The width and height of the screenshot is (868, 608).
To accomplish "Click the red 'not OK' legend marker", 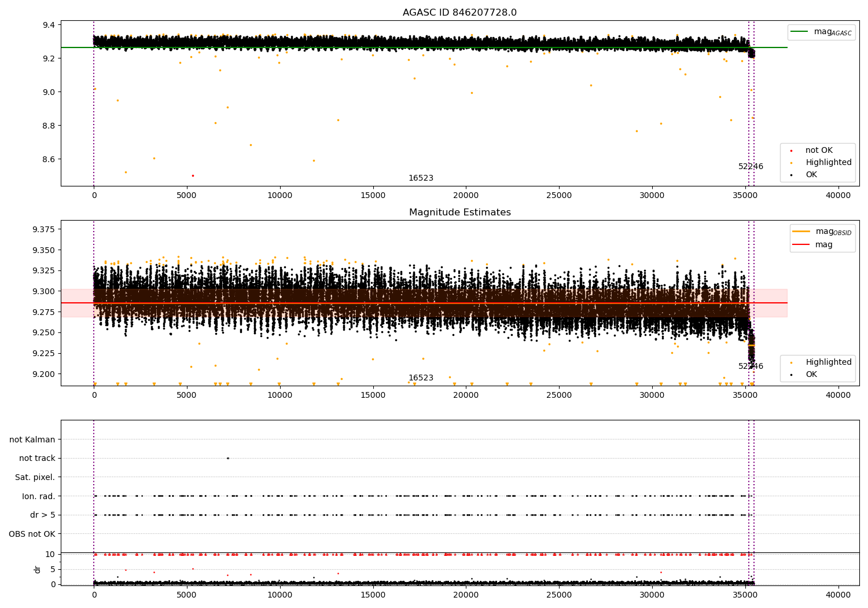I will coord(791,151).
